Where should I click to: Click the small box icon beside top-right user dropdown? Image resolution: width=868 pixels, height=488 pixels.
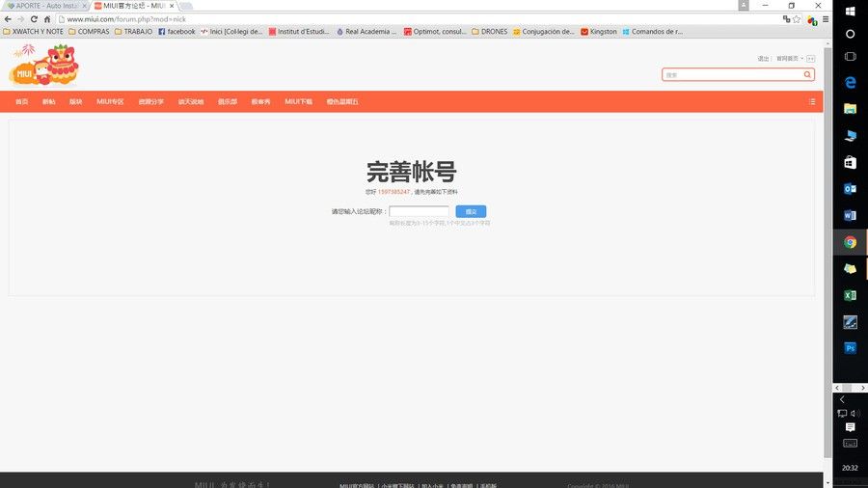tap(811, 59)
